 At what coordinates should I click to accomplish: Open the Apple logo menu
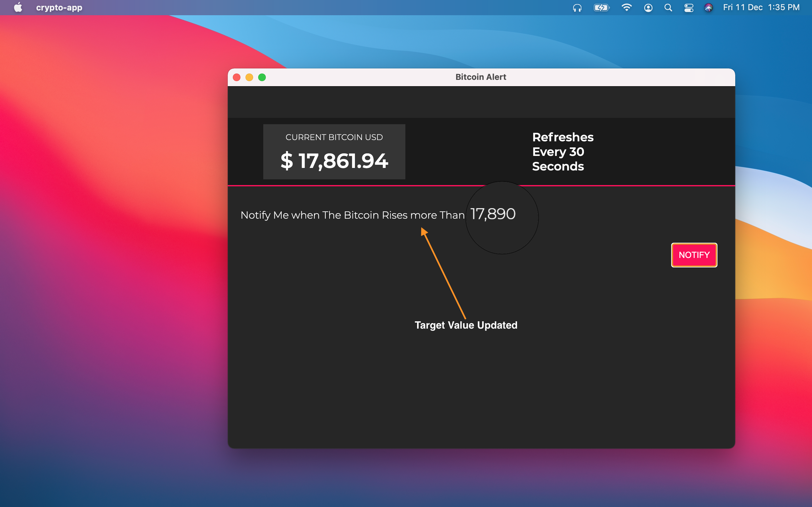[x=18, y=7]
